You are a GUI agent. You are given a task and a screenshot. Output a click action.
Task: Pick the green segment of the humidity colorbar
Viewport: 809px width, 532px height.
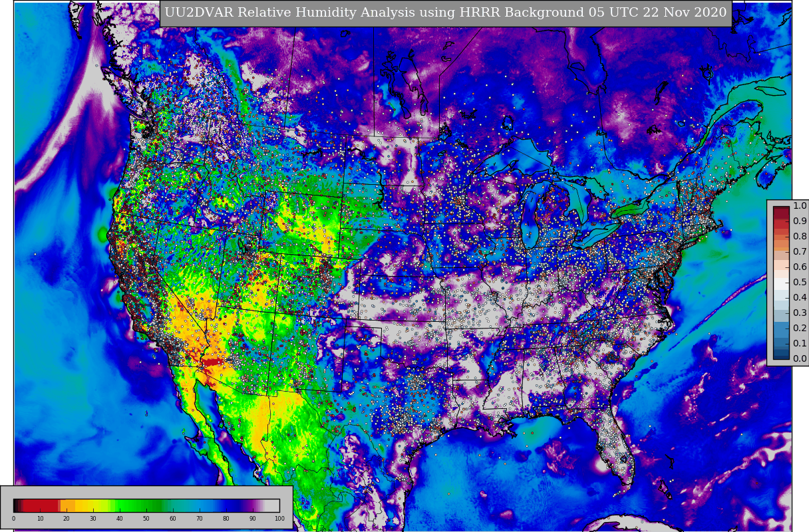140,505
